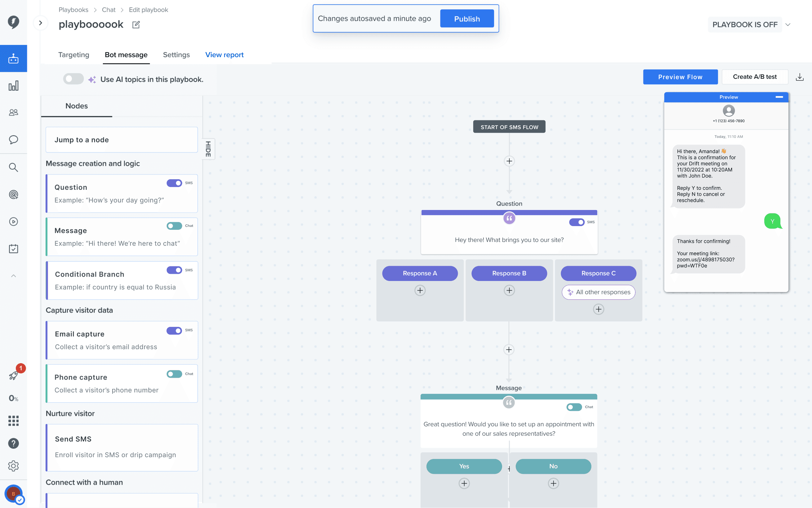Image resolution: width=812 pixels, height=508 pixels.
Task: Download the flow using the download icon
Action: [x=800, y=77]
